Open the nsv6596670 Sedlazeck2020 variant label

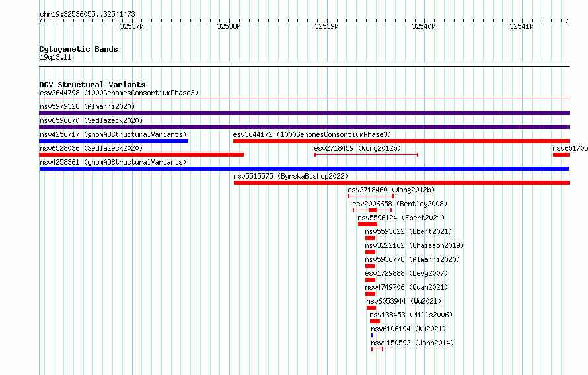[91, 120]
